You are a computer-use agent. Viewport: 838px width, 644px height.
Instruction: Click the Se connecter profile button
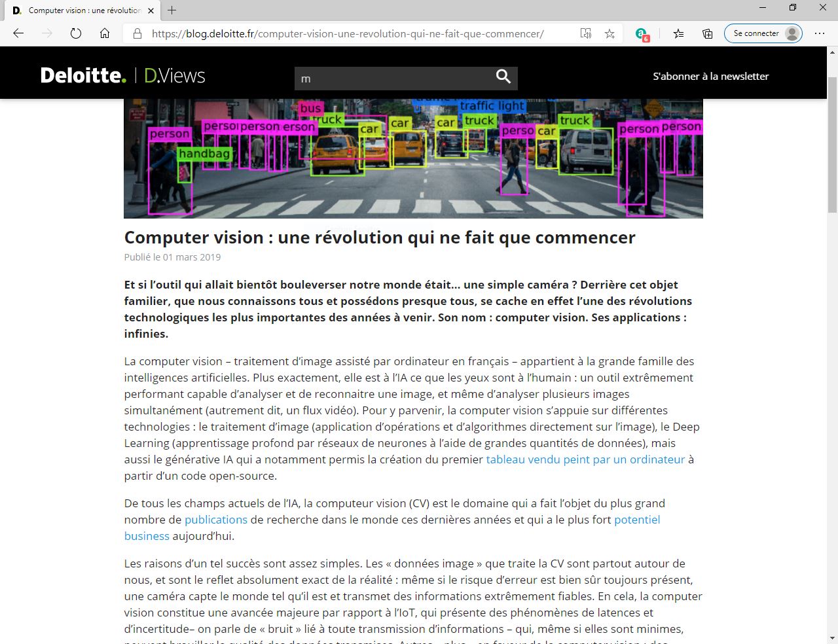pos(763,33)
